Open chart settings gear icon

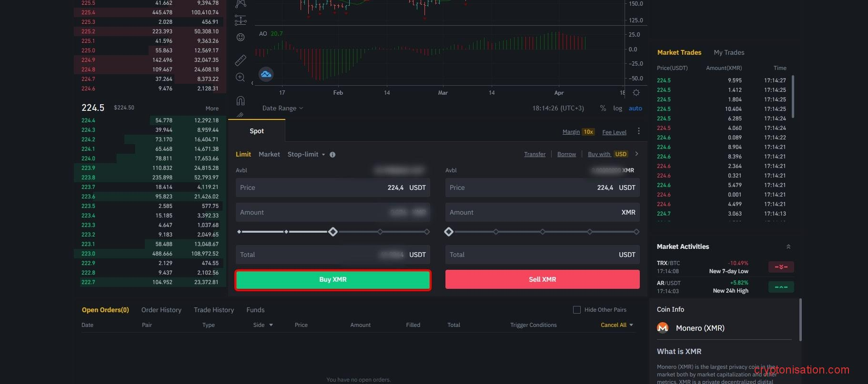(636, 93)
